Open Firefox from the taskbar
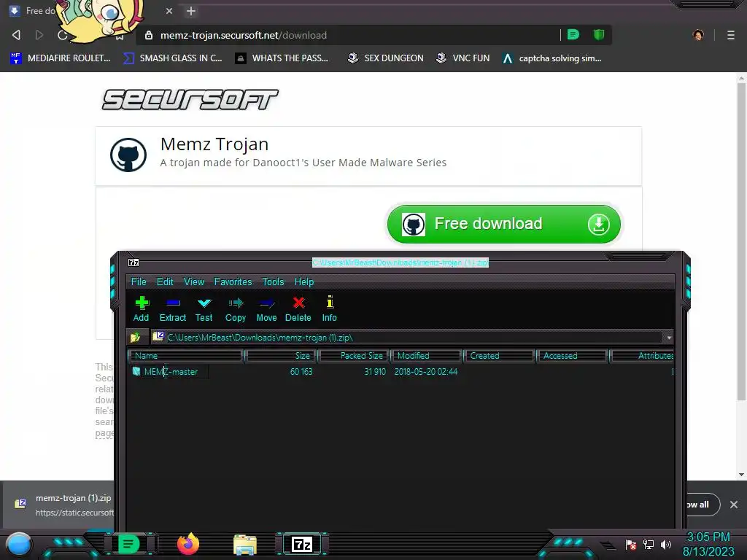Image resolution: width=747 pixels, height=560 pixels. (x=187, y=544)
